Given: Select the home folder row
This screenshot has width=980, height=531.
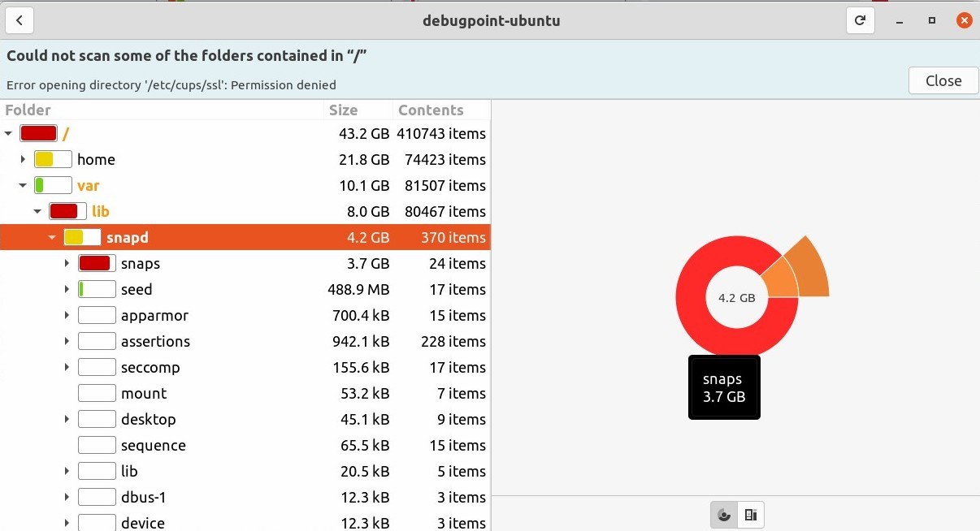Looking at the screenshot, I should pyautogui.click(x=96, y=159).
